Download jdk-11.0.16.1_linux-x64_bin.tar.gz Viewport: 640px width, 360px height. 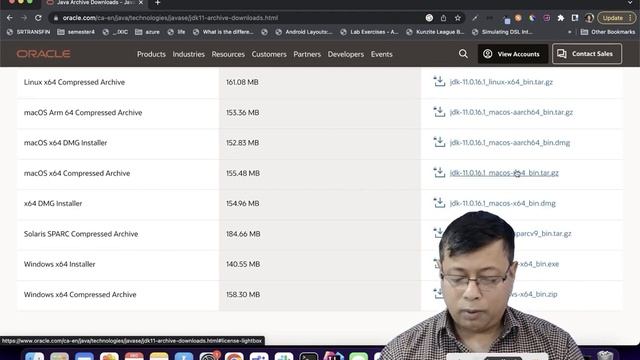[501, 82]
